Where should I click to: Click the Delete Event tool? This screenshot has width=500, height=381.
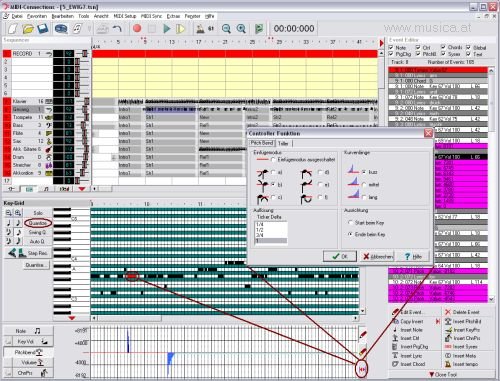(x=462, y=312)
